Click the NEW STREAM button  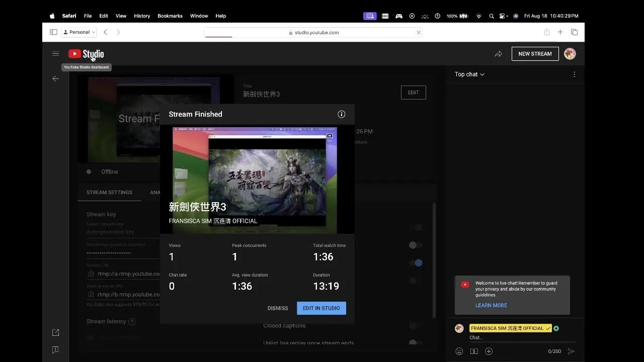[535, 54]
